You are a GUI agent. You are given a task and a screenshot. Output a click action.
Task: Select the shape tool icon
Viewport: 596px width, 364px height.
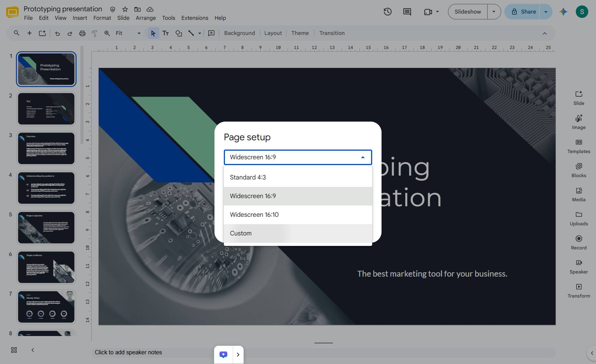click(179, 33)
